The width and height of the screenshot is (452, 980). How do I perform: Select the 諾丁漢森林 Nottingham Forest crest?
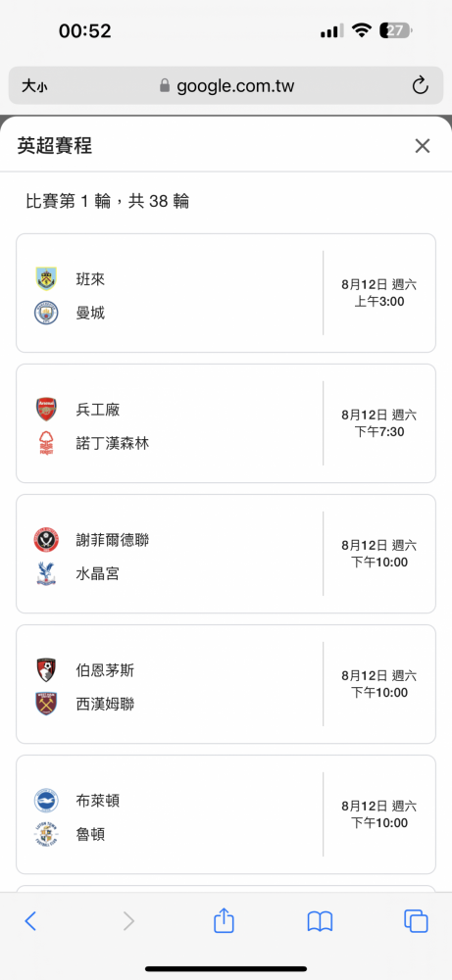pyautogui.click(x=46, y=443)
